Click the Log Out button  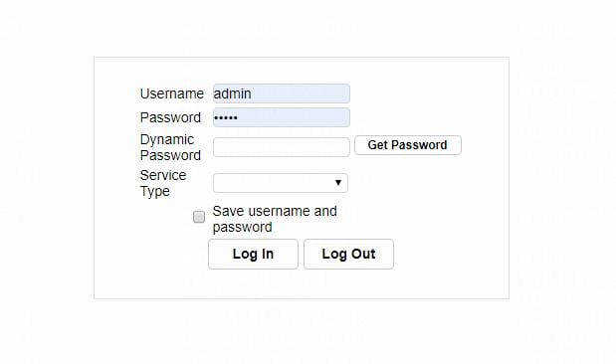pyautogui.click(x=348, y=254)
